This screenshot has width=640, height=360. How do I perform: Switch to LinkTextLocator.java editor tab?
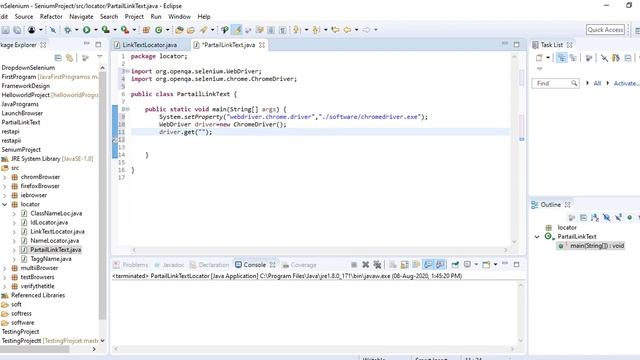click(149, 45)
